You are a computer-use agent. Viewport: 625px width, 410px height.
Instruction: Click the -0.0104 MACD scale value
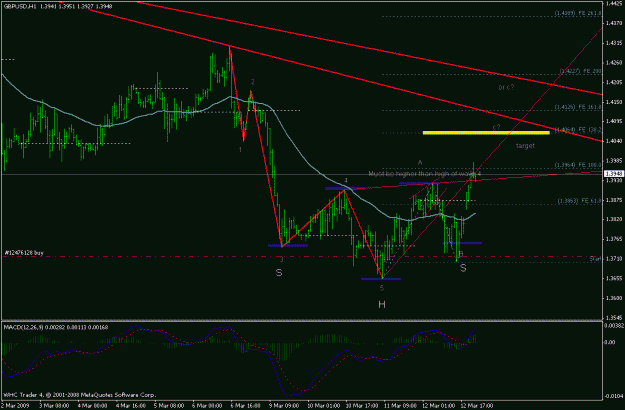(614, 396)
